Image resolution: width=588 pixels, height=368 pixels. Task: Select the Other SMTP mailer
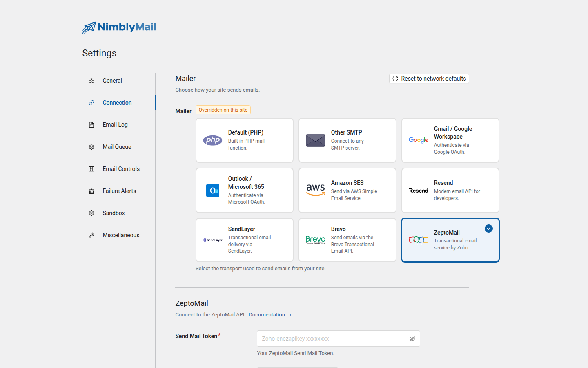tap(347, 140)
